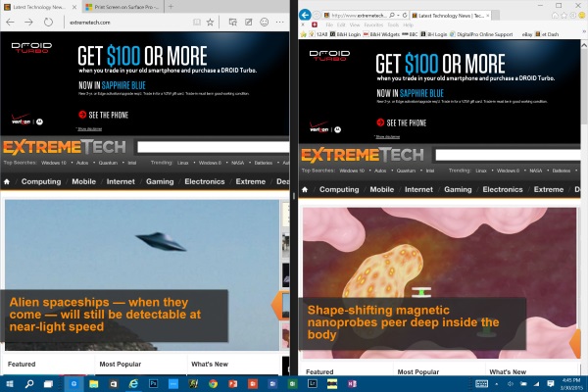Click Add to favorites bar star icon in IE

coord(304,34)
